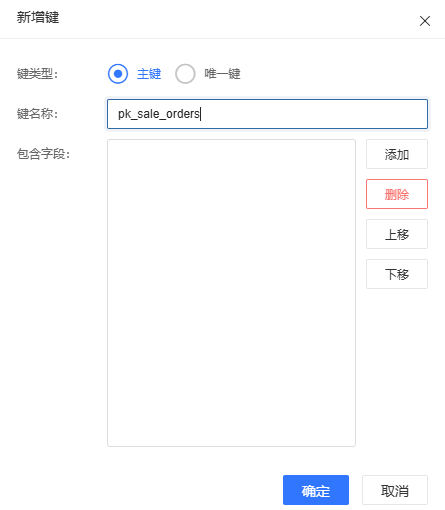The image size is (445, 510).
Task: Click the blank dialog header bar area
Action: (x=233, y=19)
